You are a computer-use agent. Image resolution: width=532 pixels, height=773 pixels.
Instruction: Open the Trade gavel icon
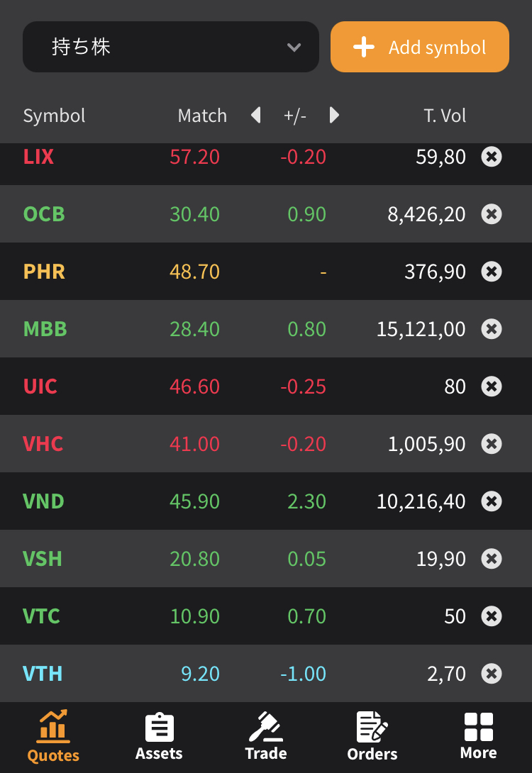pyautogui.click(x=266, y=727)
